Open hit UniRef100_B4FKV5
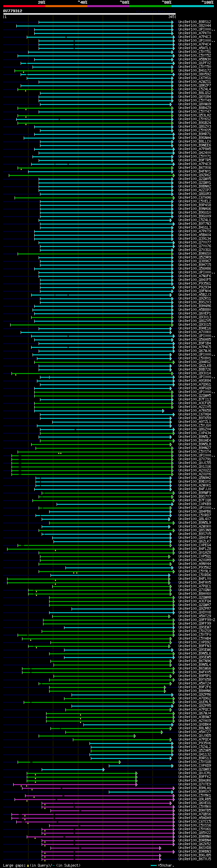 [195, 672]
